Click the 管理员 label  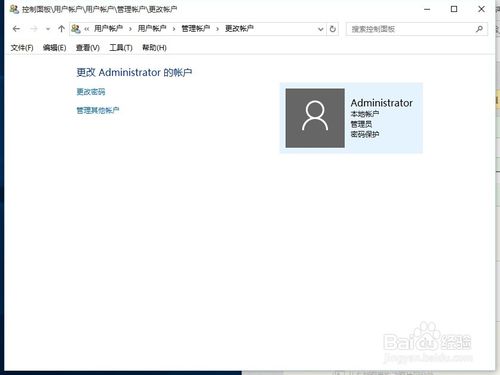point(361,124)
